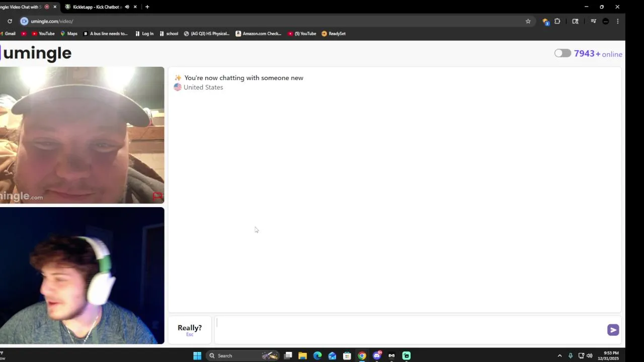Screen dimensions: 644x362
Task: Open network settings tray icon
Action: (x=581, y=355)
